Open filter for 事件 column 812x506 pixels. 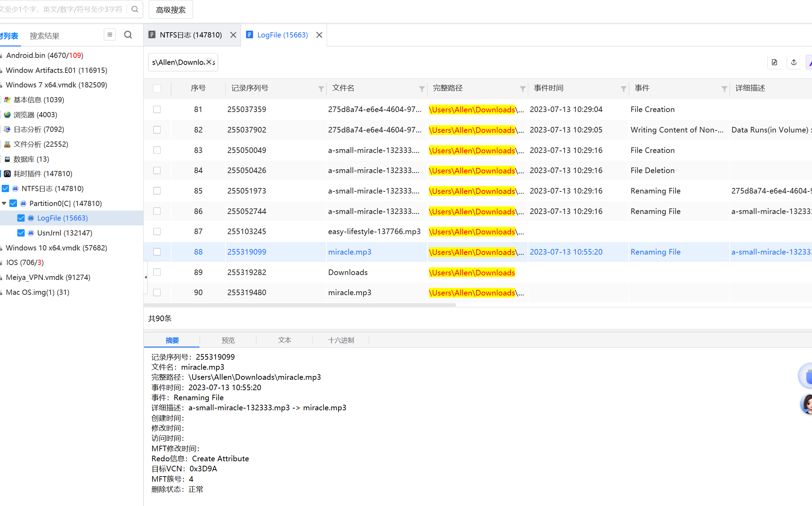[724, 89]
